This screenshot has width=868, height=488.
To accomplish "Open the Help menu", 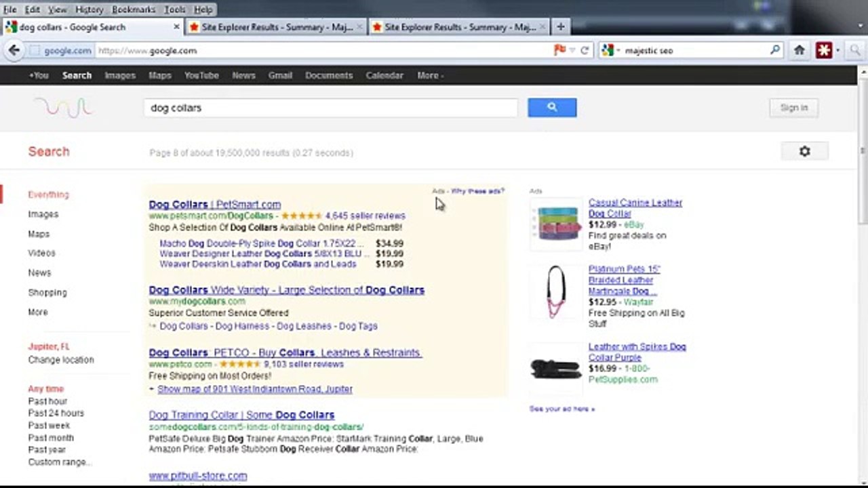I will (x=203, y=9).
